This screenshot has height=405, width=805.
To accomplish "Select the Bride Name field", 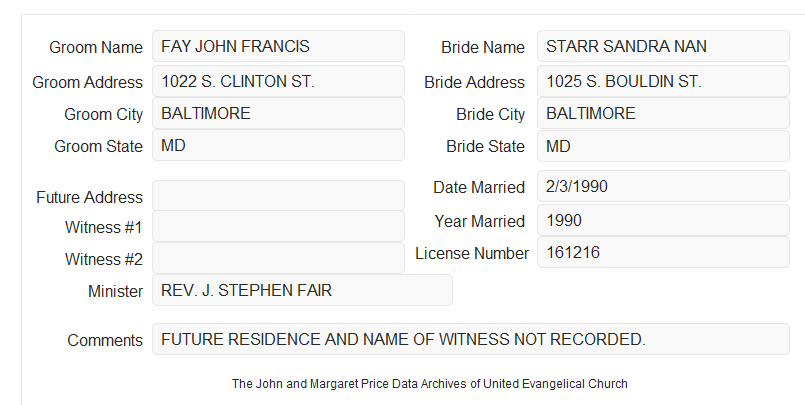I will pos(663,46).
